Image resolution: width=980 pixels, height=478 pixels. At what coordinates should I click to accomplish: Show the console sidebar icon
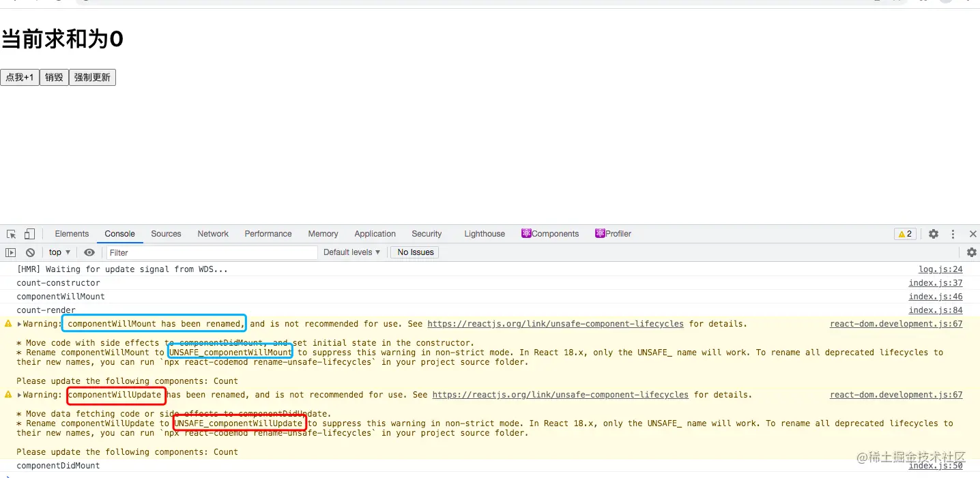tap(10, 252)
